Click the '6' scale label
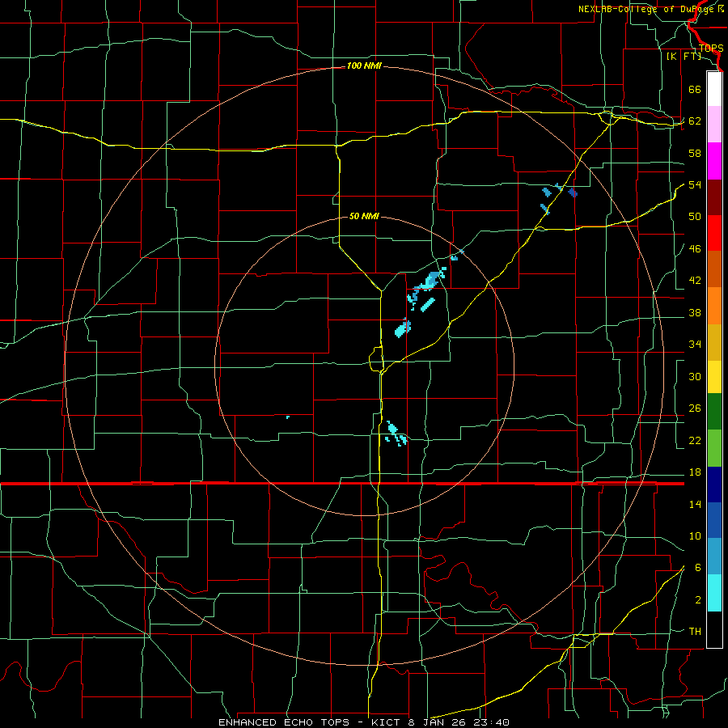Screen dimensions: 728x728 (697, 568)
